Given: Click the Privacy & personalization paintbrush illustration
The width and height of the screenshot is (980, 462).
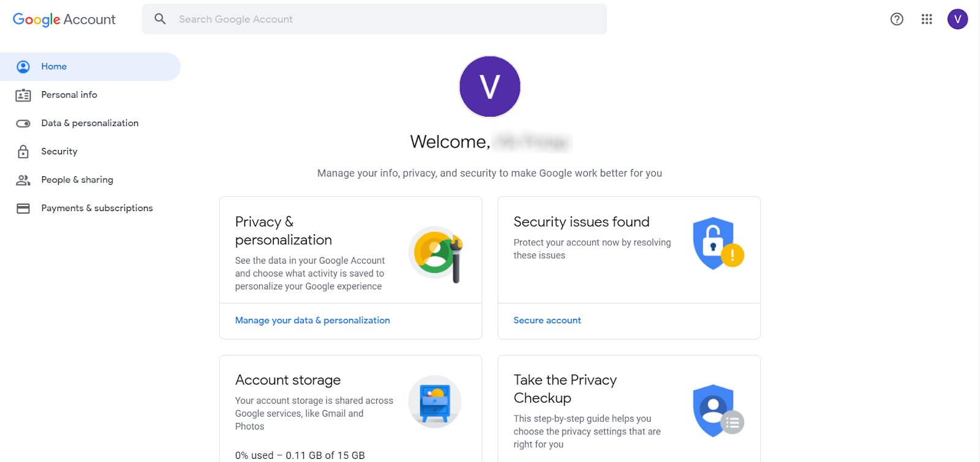Looking at the screenshot, I should [436, 254].
